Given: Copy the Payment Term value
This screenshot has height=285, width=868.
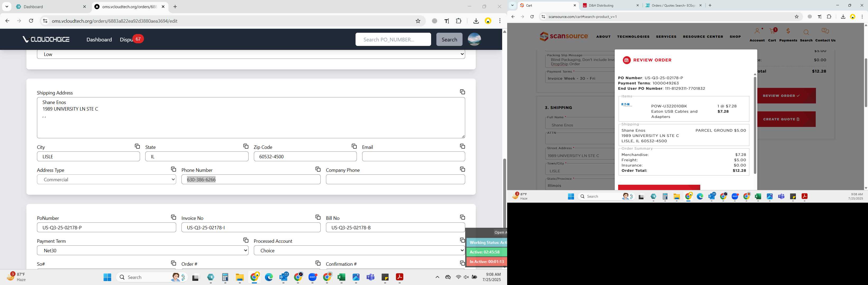Looking at the screenshot, I should click(246, 240).
